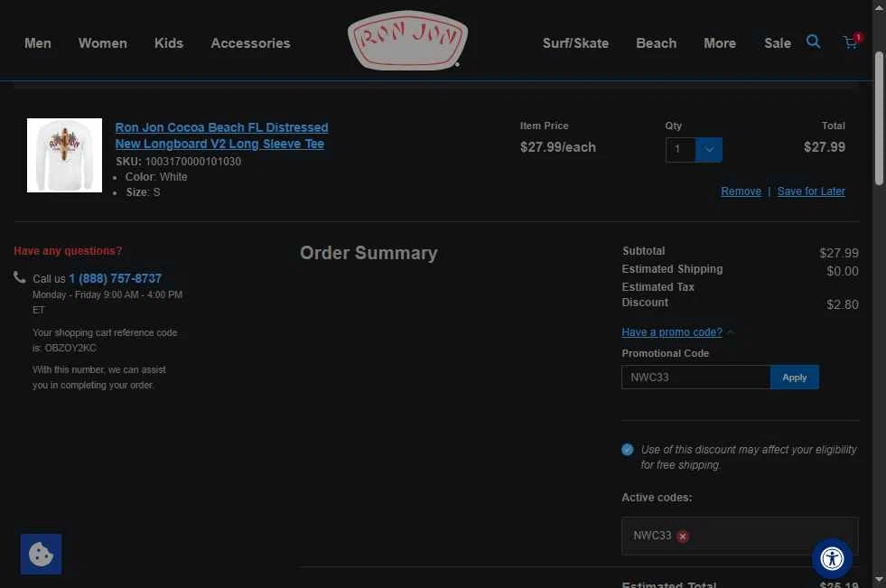Viewport: 886px width, 588px height.
Task: Remove the NWC33 active code
Action: click(x=683, y=536)
